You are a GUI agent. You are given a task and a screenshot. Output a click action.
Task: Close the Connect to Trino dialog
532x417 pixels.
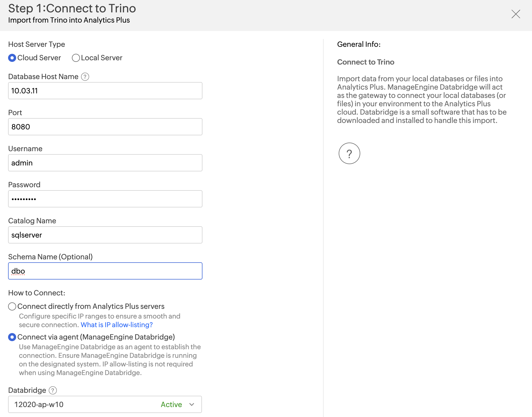[516, 14]
